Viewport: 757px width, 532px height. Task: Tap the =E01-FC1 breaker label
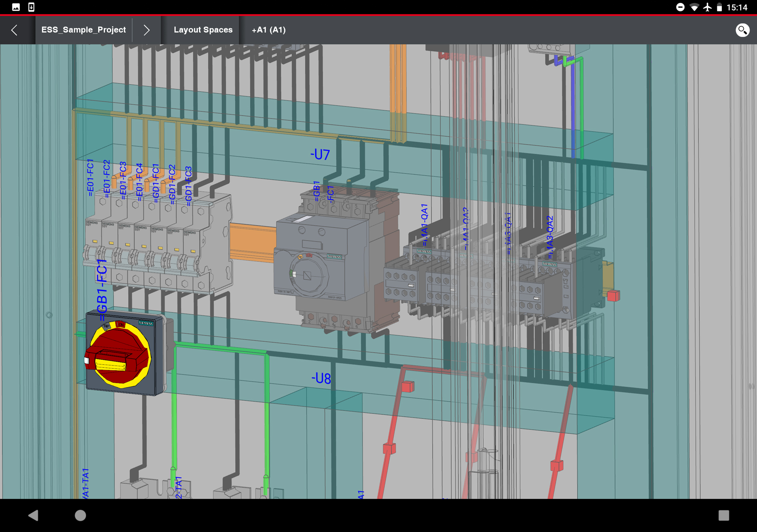click(90, 177)
